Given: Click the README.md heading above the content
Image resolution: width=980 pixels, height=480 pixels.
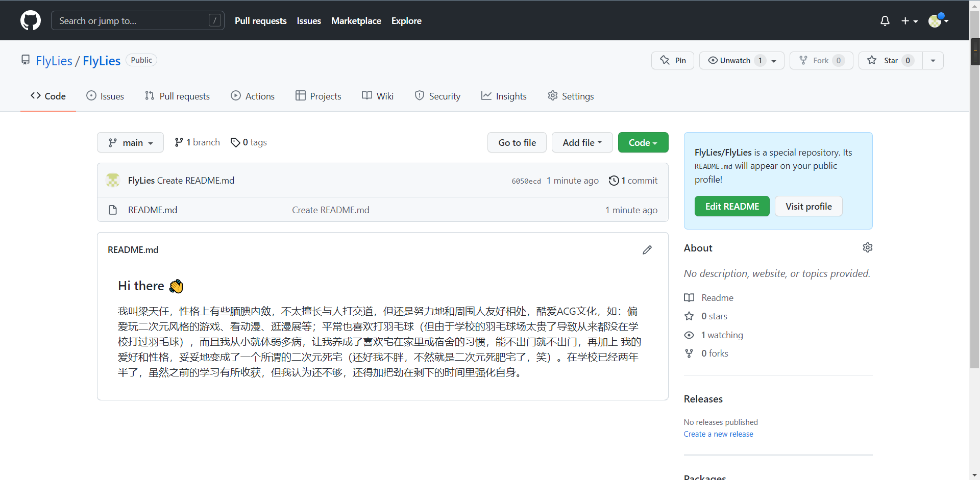Looking at the screenshot, I should (133, 250).
